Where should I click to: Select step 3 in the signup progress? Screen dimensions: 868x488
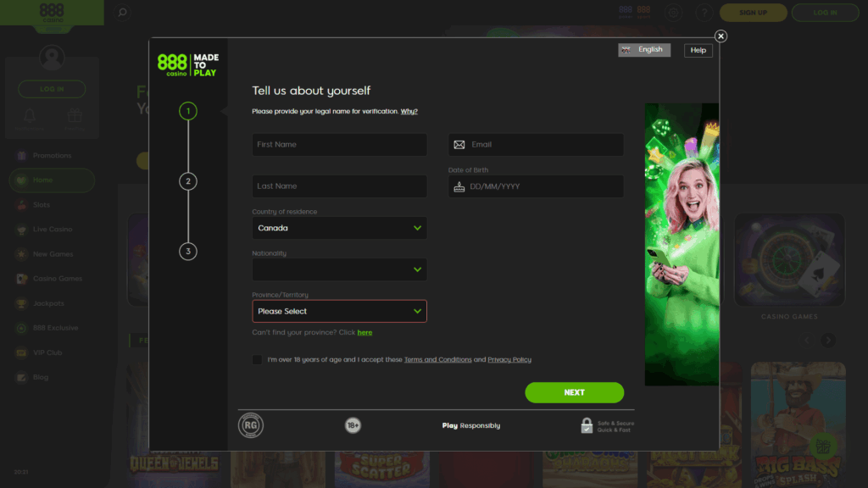[x=186, y=252]
